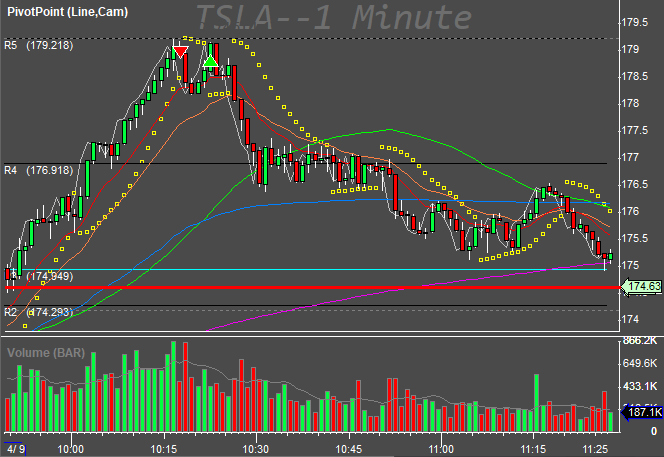Viewport: 664px width, 457px height.
Task: Click the green up-triangle buy signal marker
Action: 210,62
